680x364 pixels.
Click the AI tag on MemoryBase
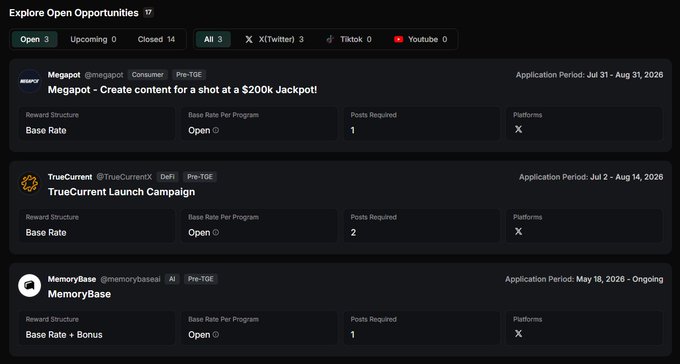coord(172,279)
